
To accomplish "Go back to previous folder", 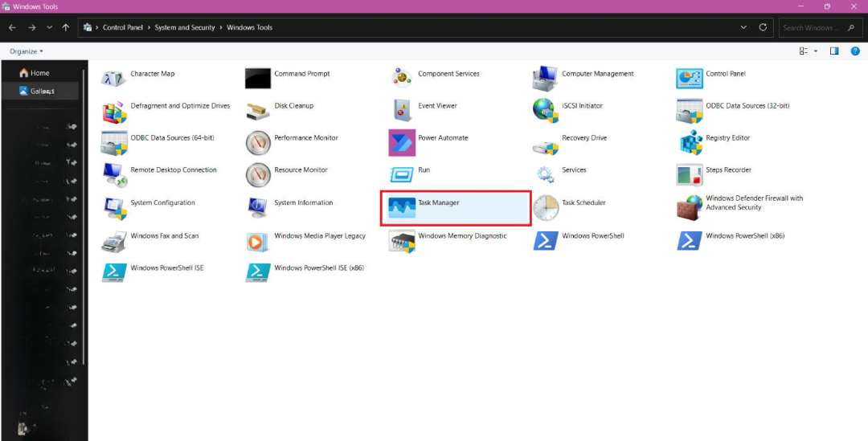I will 12,27.
